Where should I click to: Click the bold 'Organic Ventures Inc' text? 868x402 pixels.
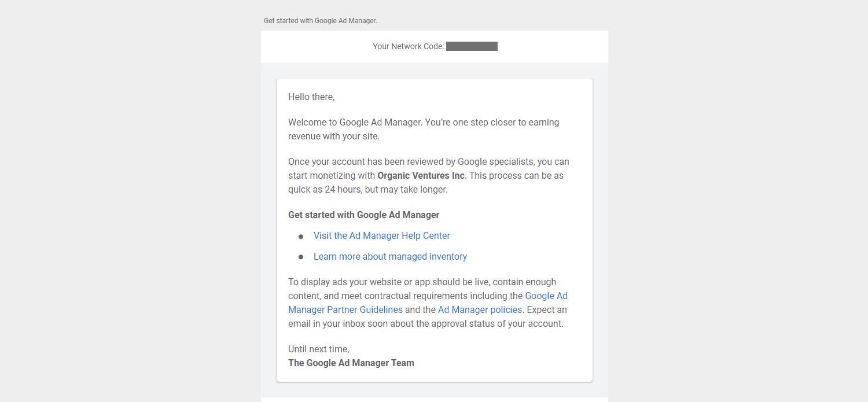point(421,175)
